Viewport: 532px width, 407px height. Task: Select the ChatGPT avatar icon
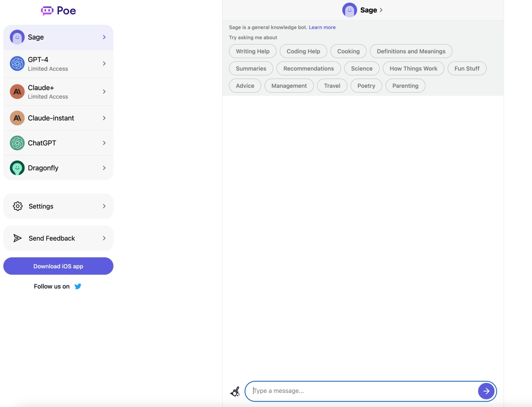point(17,143)
